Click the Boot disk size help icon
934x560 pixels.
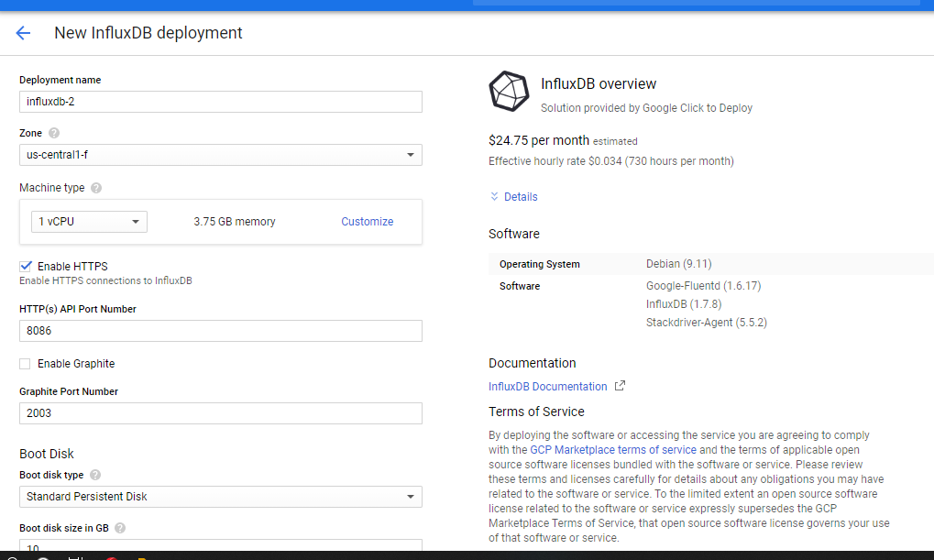[120, 528]
